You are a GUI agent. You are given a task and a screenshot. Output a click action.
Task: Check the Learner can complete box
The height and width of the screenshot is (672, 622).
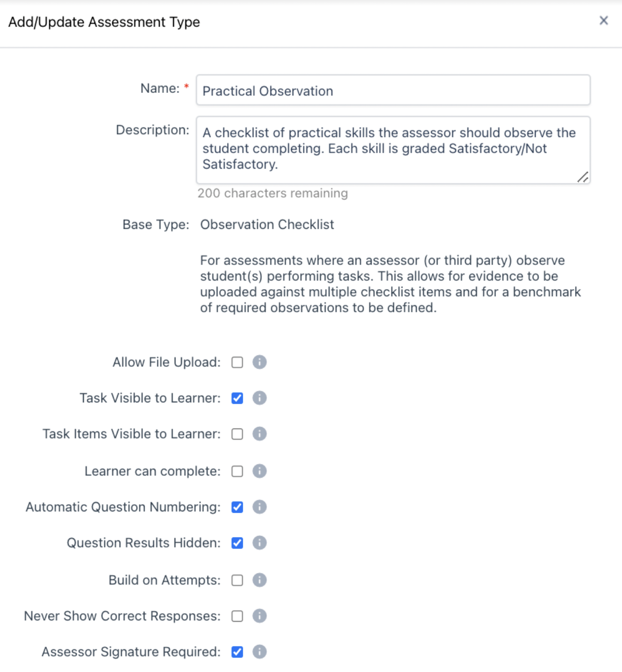[238, 472]
